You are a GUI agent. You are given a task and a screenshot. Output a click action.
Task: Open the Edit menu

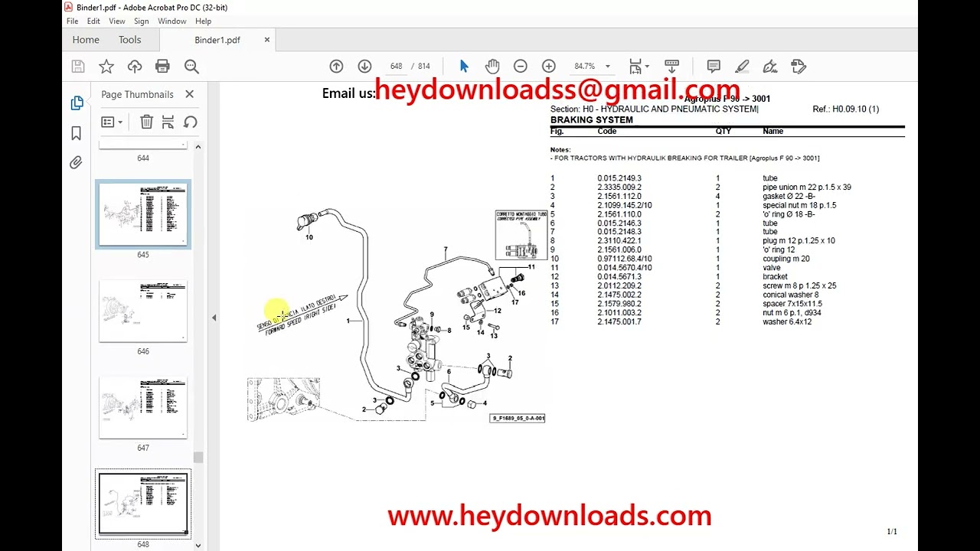coord(93,21)
